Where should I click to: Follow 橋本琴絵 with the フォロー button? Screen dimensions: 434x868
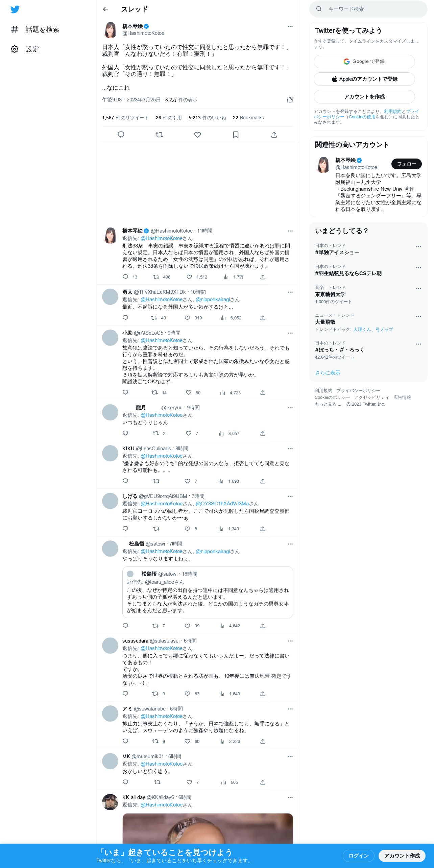tap(407, 164)
